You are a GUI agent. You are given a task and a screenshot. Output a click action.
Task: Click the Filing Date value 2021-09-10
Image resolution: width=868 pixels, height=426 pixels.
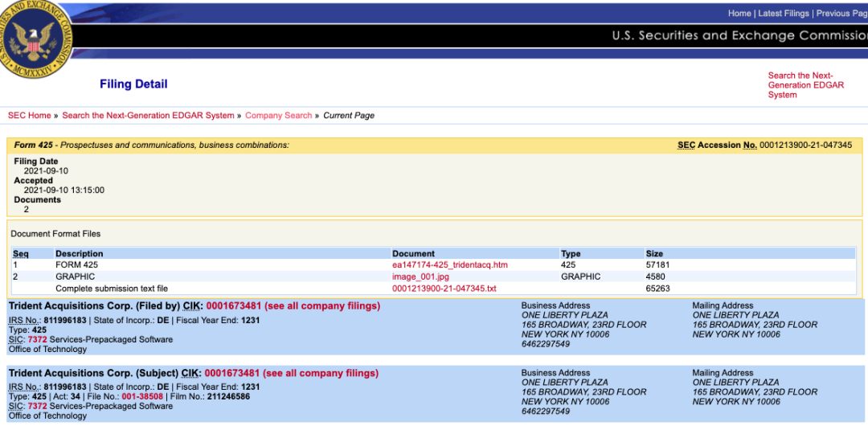(46, 171)
